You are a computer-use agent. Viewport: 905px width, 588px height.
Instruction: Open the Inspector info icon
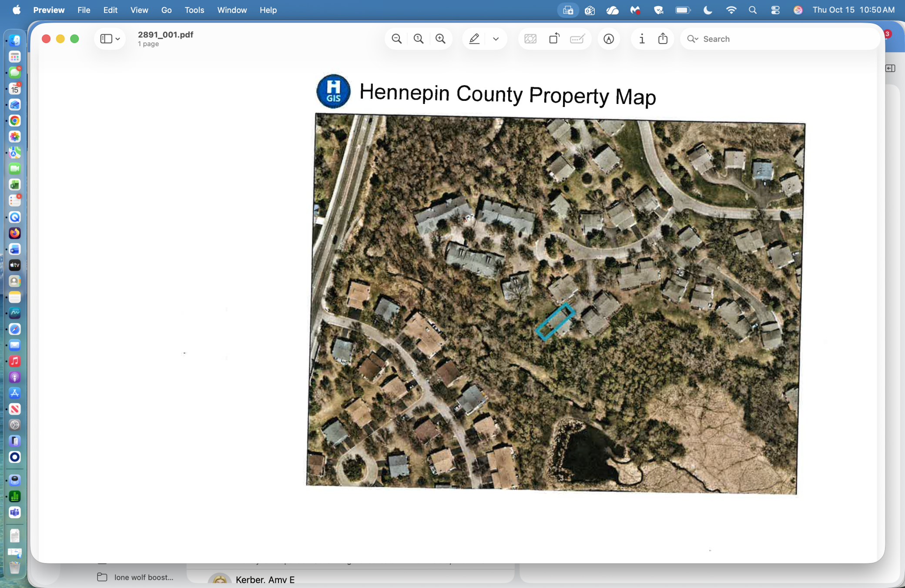(642, 39)
